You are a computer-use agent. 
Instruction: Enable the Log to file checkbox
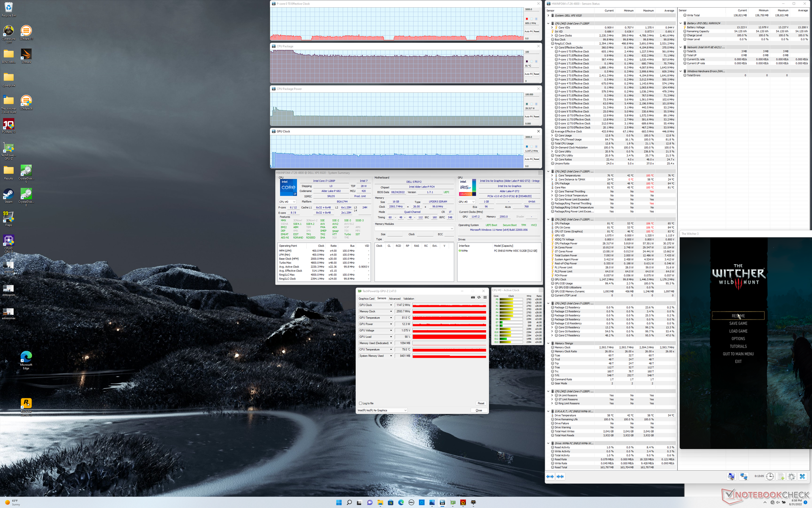coord(360,403)
